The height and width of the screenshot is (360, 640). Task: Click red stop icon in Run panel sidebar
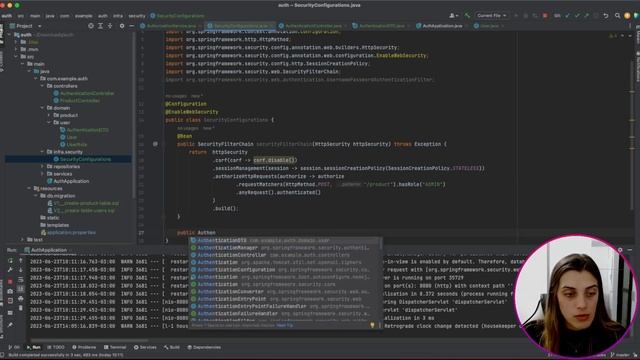(x=10, y=281)
